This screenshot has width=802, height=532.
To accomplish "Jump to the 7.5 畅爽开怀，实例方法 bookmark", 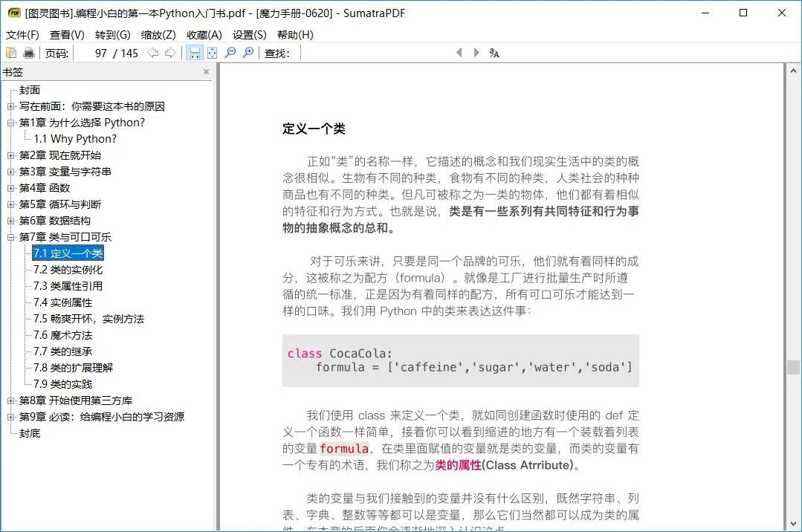I will click(x=88, y=318).
